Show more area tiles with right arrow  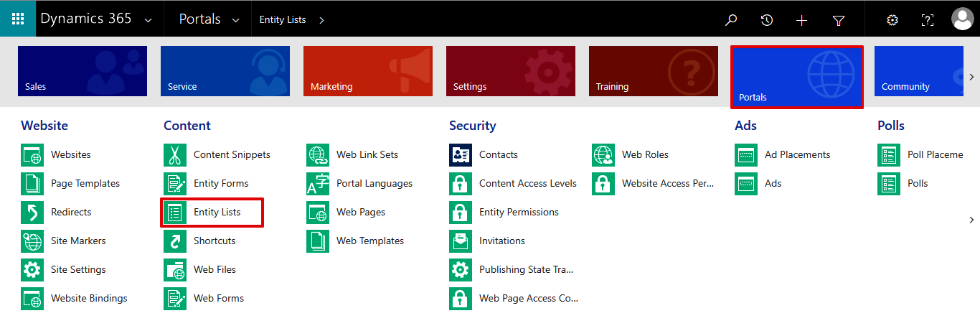[x=971, y=77]
